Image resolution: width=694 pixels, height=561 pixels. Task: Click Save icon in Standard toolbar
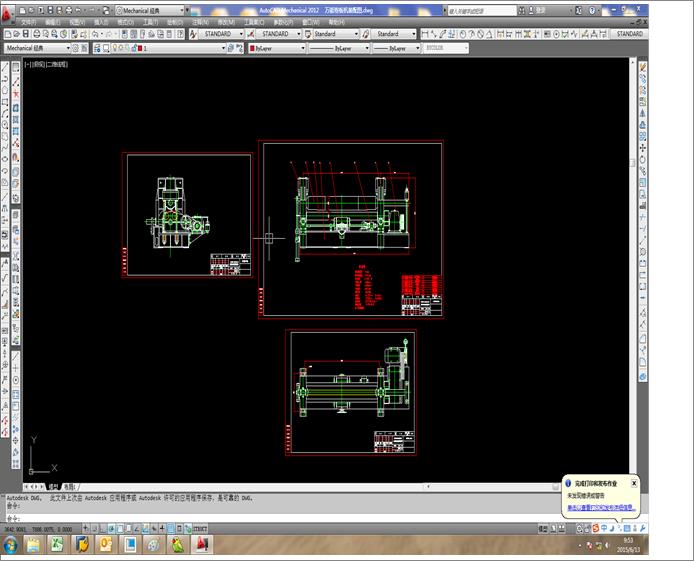(x=26, y=34)
